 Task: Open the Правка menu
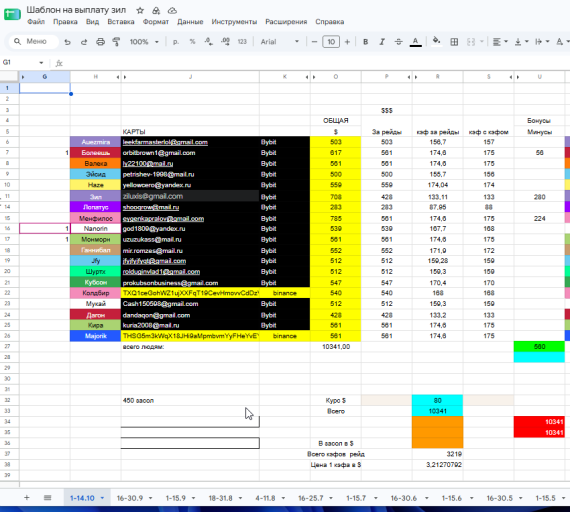[x=65, y=22]
